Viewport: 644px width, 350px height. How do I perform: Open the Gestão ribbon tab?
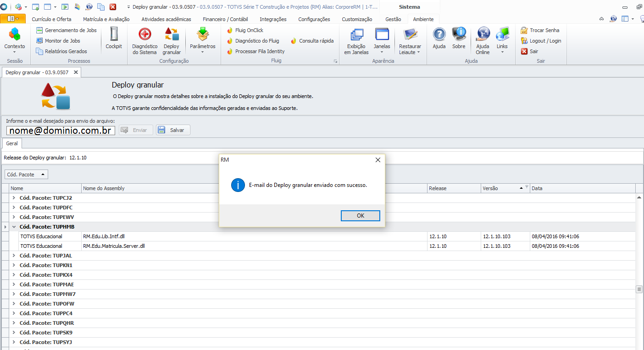tap(393, 19)
